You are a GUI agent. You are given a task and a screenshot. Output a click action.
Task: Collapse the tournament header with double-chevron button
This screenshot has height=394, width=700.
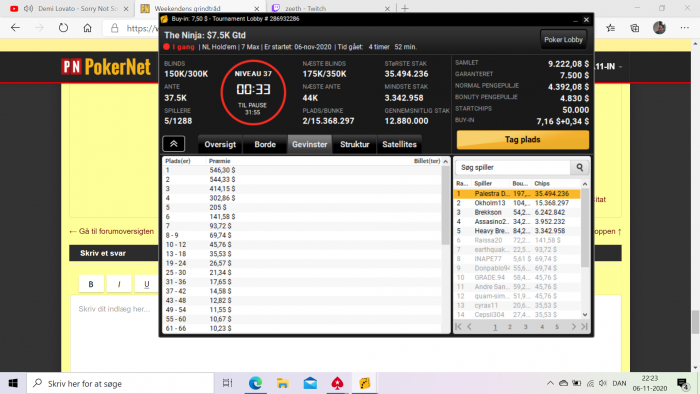174,144
